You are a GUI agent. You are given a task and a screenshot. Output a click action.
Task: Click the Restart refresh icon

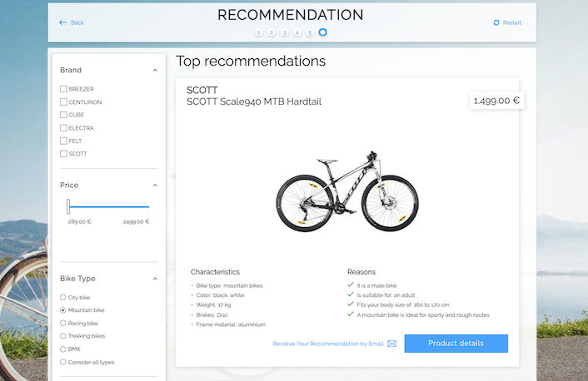coord(496,22)
